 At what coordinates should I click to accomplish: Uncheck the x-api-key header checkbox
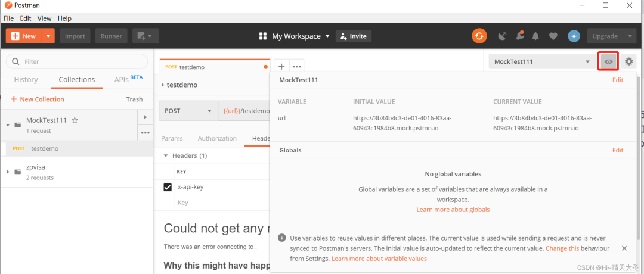point(168,187)
